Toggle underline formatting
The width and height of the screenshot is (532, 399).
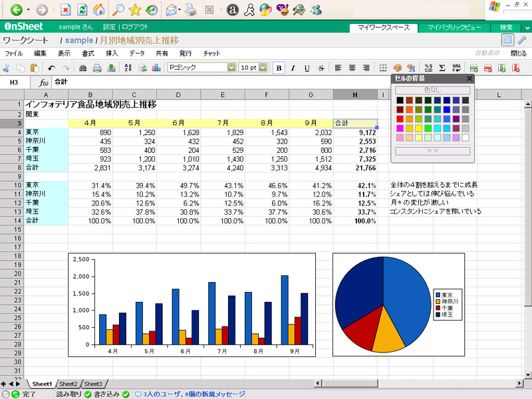pyautogui.click(x=307, y=68)
